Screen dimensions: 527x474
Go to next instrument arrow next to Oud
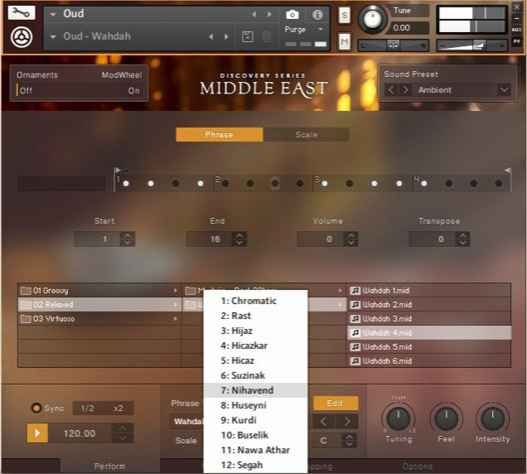[x=269, y=14]
